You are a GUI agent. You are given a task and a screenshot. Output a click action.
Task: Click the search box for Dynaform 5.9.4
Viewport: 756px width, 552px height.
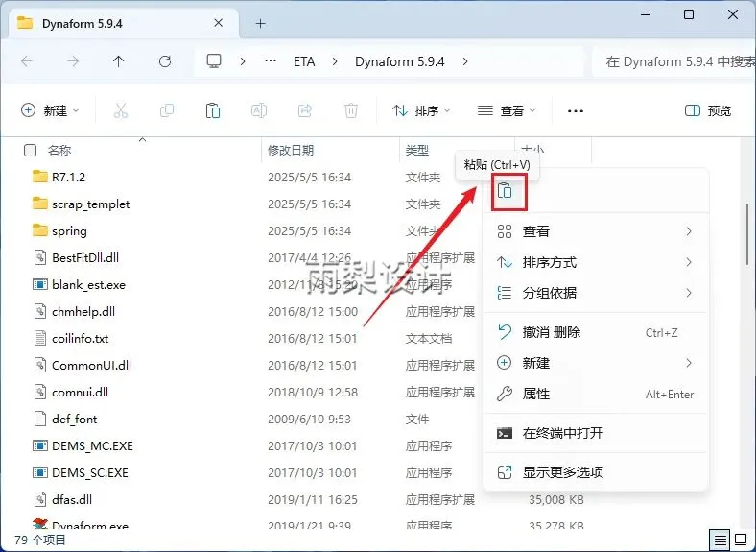click(x=675, y=61)
